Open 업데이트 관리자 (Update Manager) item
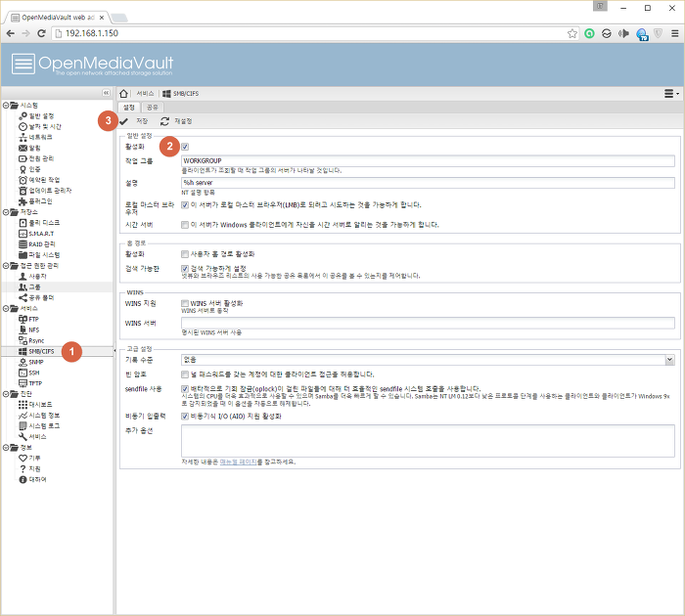Screen dimensions: 685x616 [x=45, y=191]
